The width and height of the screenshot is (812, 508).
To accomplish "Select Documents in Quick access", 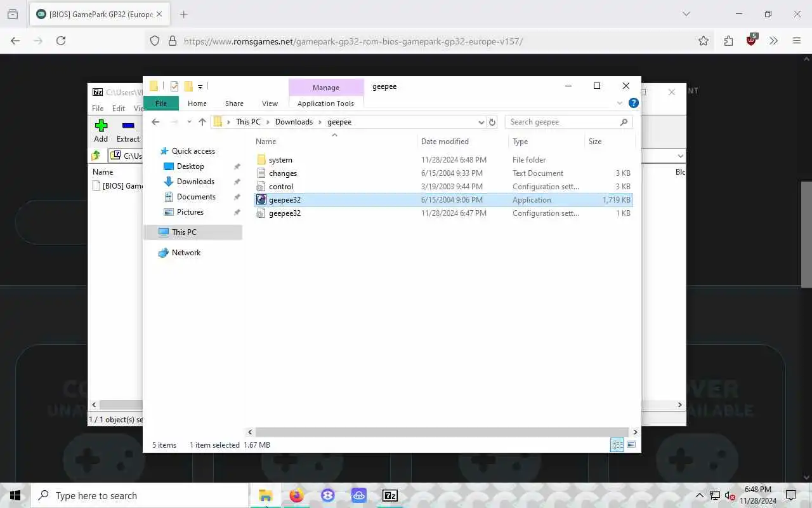I will (x=196, y=197).
